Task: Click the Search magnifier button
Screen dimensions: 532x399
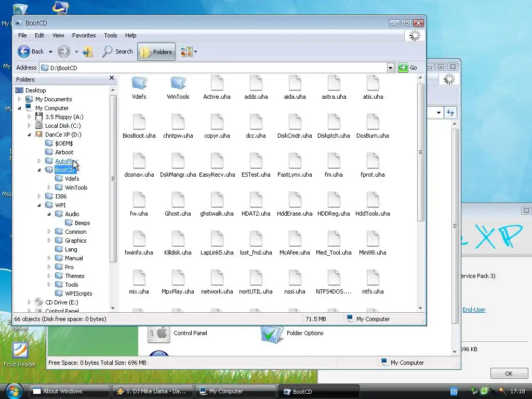Action: 117,51
